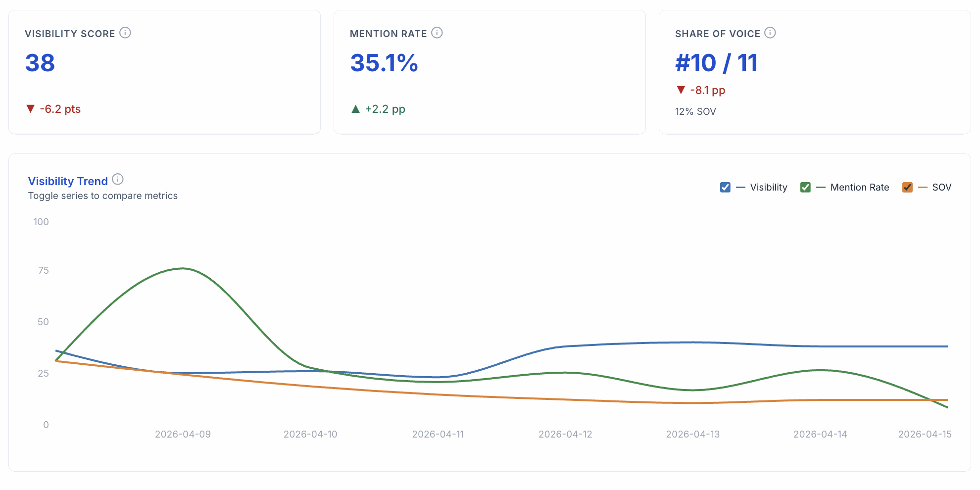Screen dimensions: 980x490
Task: Click the red down-arrow beside -6.2 pts
Action: pos(31,108)
